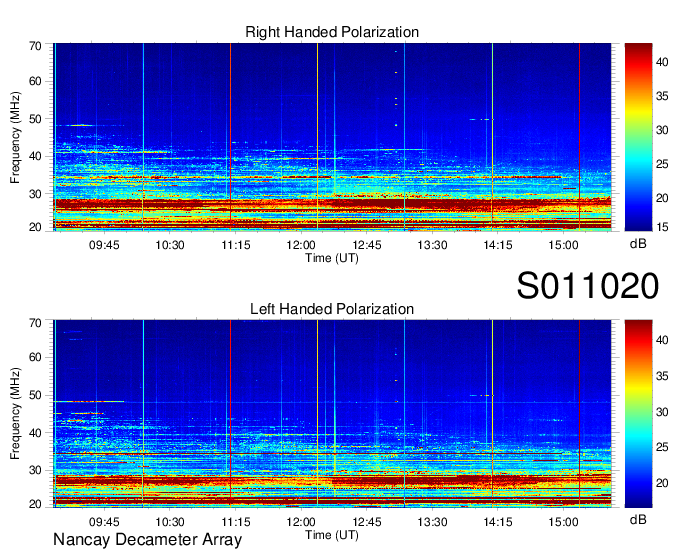
Task: Click 14:15 tick on Left Handed time axis
Action: (497, 522)
